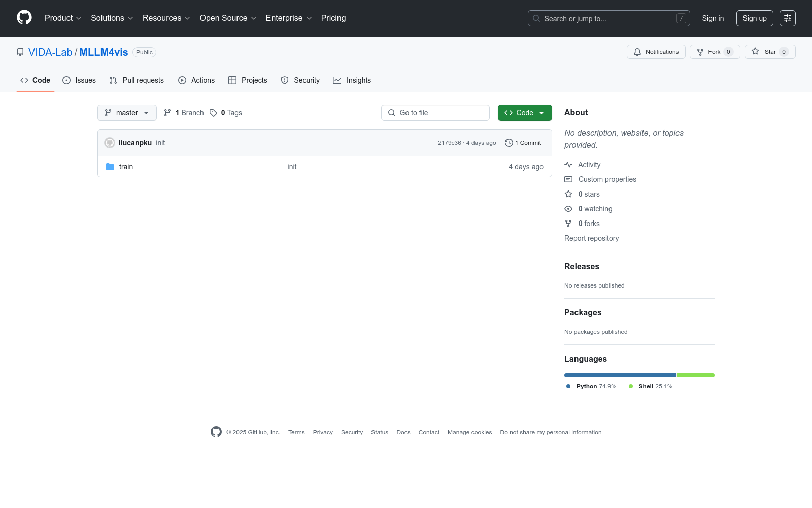Star the MLLM4vis repository
This screenshot has height=508, width=812.
click(x=770, y=52)
